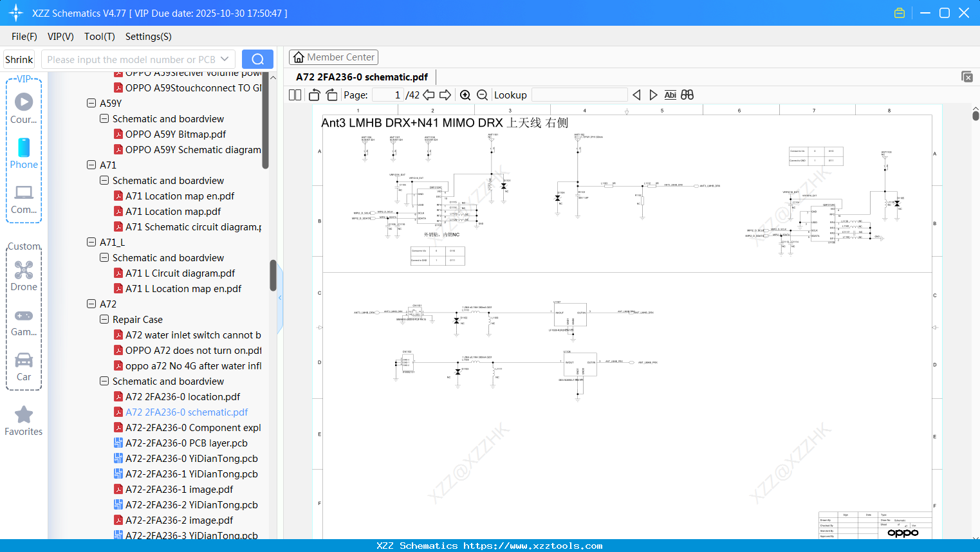Open the model number dropdown list
The image size is (980, 552).
(225, 59)
